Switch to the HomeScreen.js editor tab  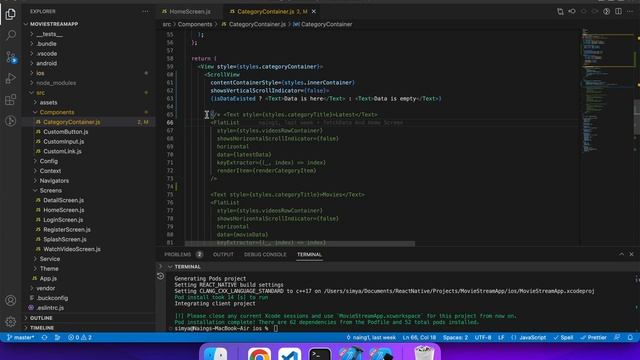point(189,11)
